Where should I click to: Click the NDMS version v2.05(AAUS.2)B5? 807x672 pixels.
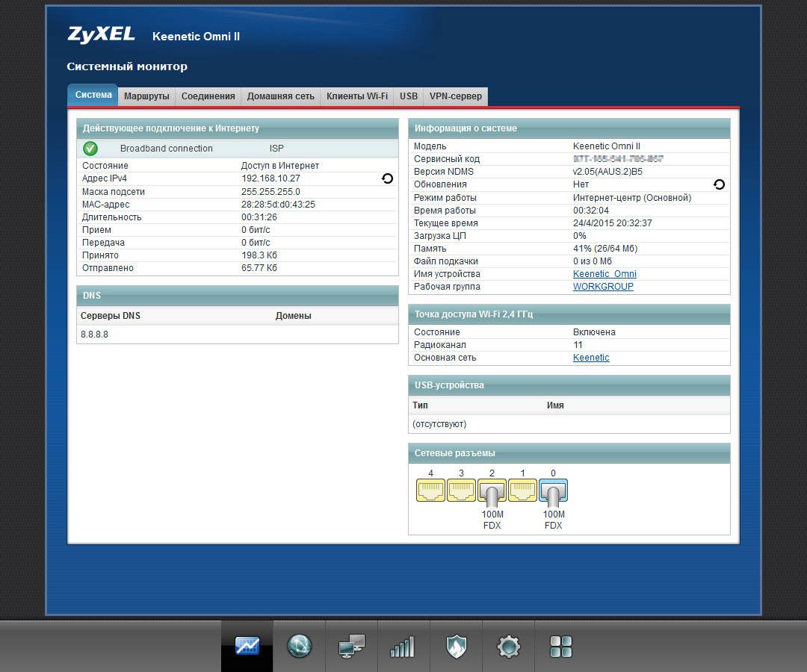607,172
